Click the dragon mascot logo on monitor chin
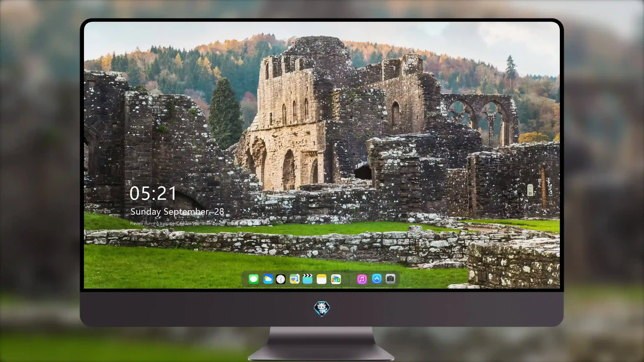The height and width of the screenshot is (362, 644). 322,309
